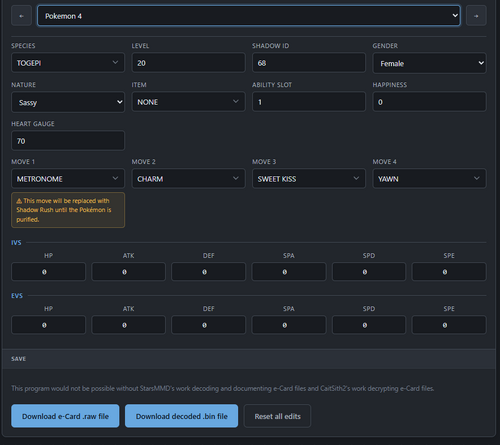
Task: Go to previous Pokemon with left arrow
Action: point(21,16)
